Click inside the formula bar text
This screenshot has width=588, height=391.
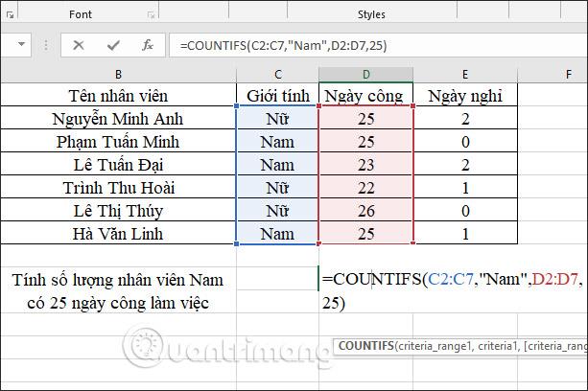pos(283,46)
